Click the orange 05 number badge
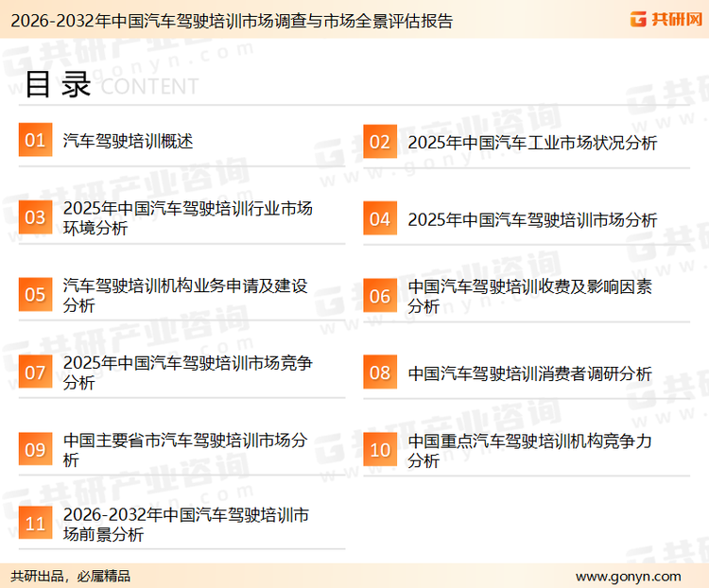Viewport: 709px width, 588px height. pyautogui.click(x=35, y=294)
